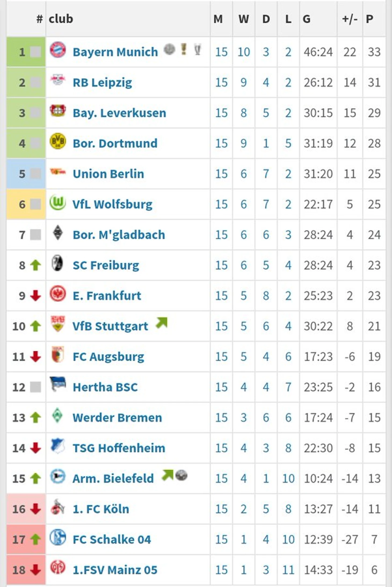Open the Union Berlin club link
Viewport: 392px width, 587px height.
pos(108,174)
